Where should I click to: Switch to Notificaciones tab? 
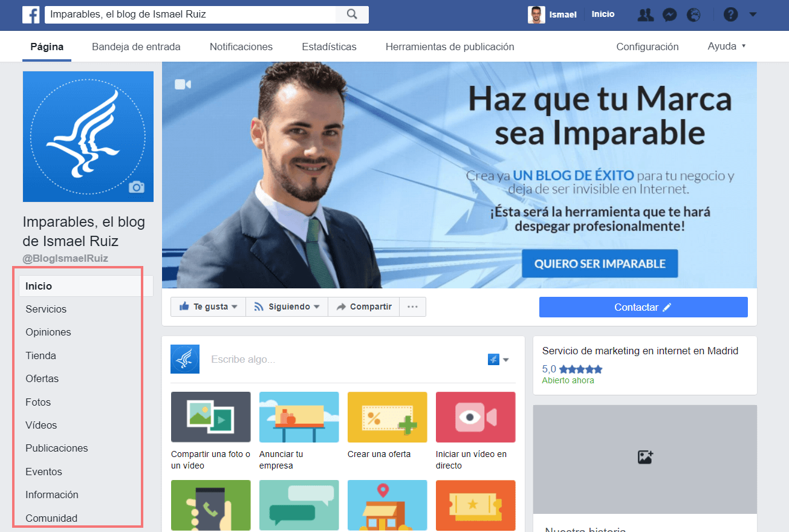(241, 47)
